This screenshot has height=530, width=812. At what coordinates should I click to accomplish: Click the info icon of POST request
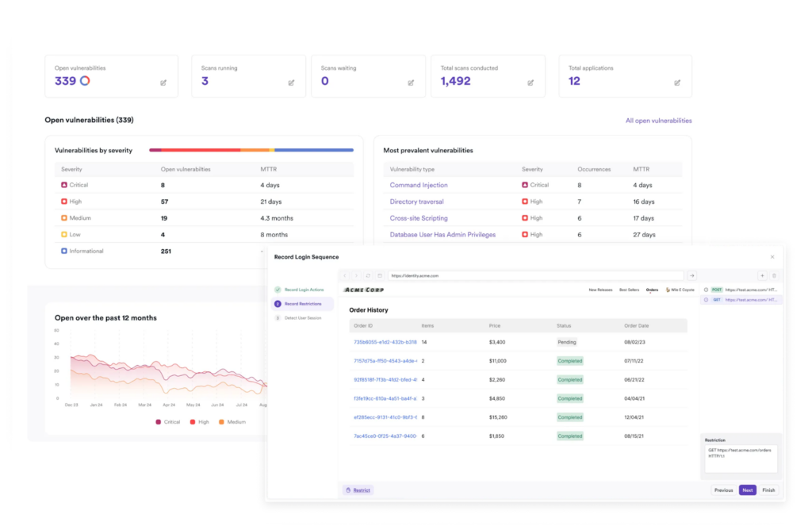pos(706,290)
